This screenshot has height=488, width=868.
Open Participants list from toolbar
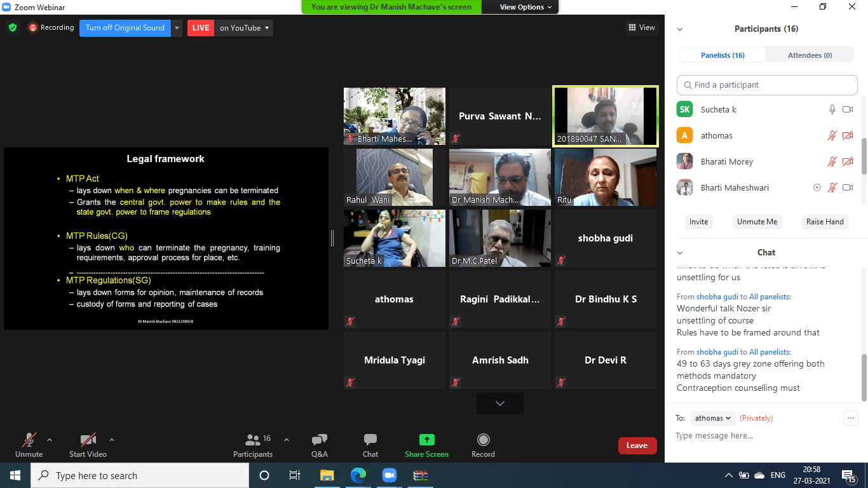pos(253,440)
